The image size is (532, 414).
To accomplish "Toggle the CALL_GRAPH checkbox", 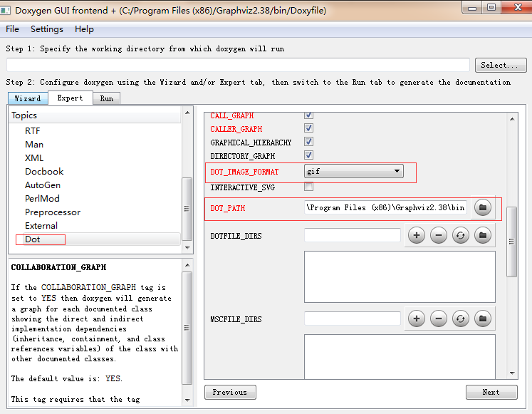I will 308,115.
